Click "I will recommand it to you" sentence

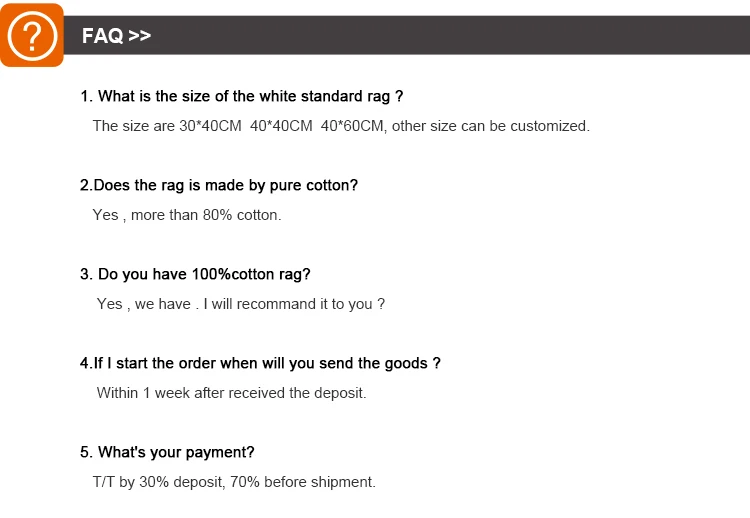(294, 304)
